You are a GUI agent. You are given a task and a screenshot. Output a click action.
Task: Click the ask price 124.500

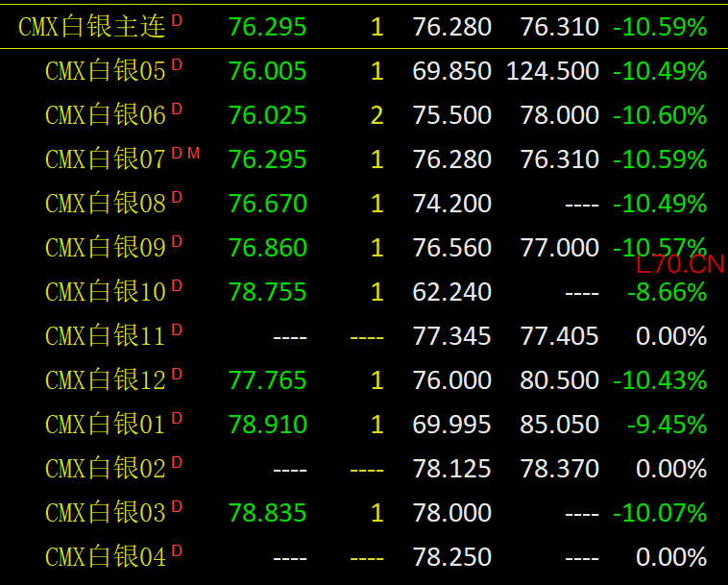[552, 71]
